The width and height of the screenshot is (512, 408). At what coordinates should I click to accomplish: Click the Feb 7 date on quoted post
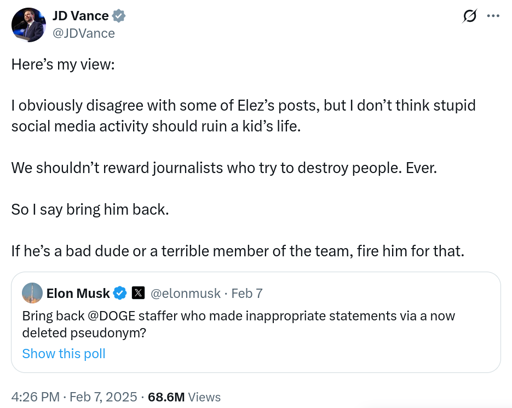(247, 293)
